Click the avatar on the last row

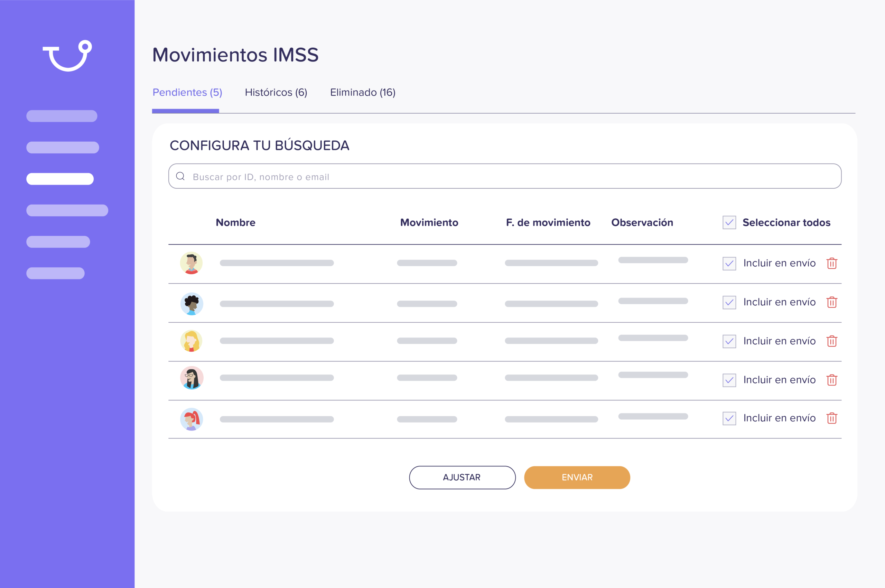[x=192, y=419]
